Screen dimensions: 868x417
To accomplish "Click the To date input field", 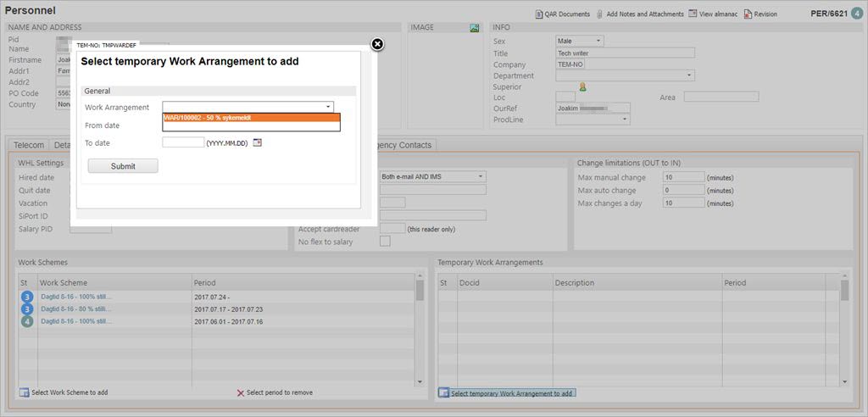I will (183, 143).
